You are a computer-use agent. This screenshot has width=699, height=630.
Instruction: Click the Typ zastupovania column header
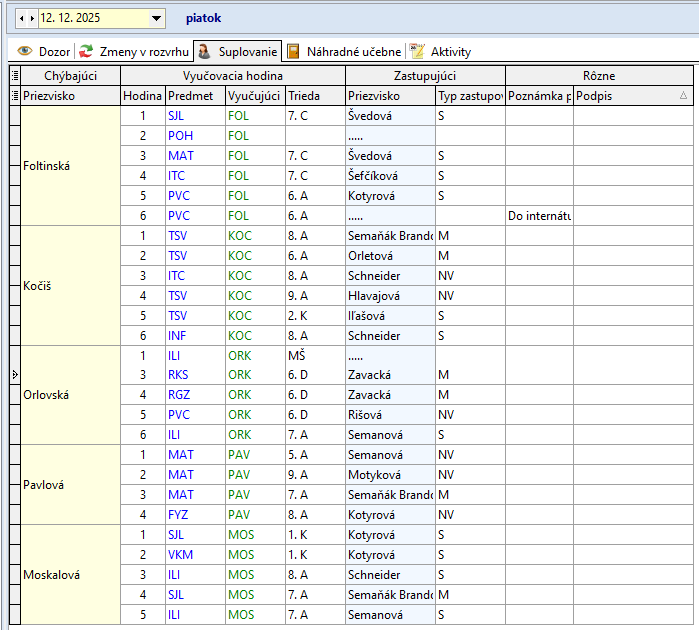(x=469, y=95)
